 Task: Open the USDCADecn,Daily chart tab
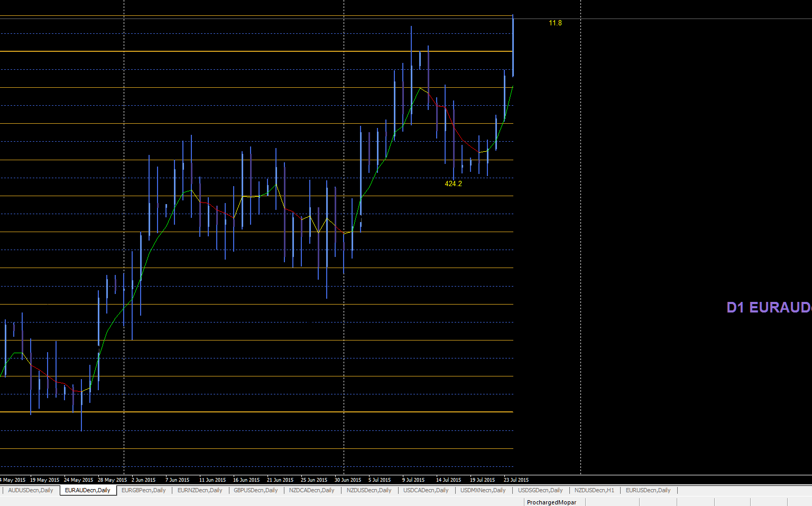426,490
